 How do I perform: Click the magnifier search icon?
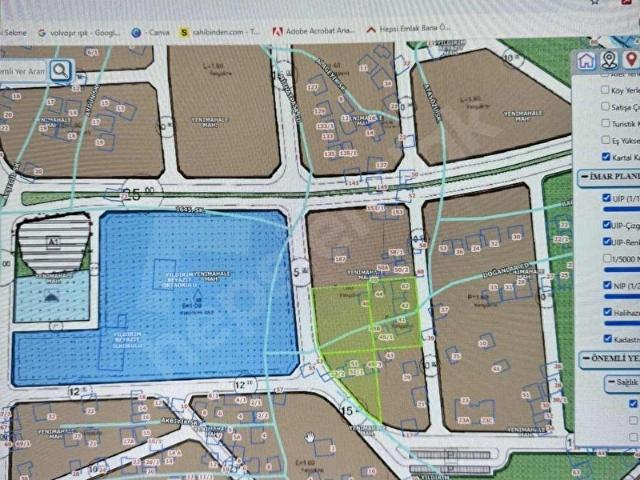point(60,71)
